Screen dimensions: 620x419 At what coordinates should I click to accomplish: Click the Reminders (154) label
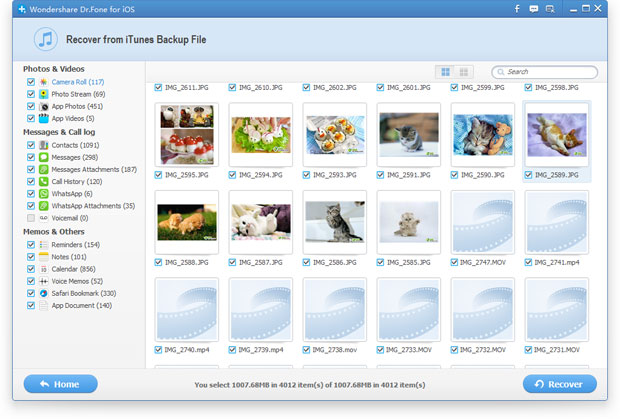coord(76,245)
